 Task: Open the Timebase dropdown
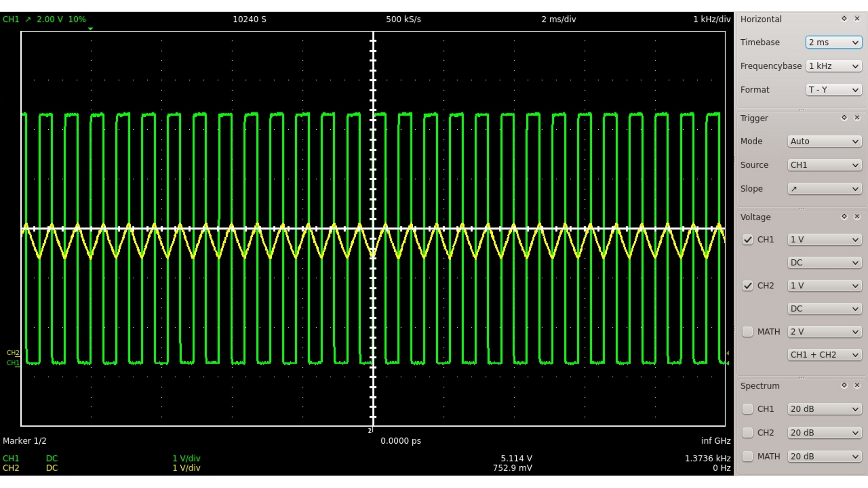click(833, 42)
